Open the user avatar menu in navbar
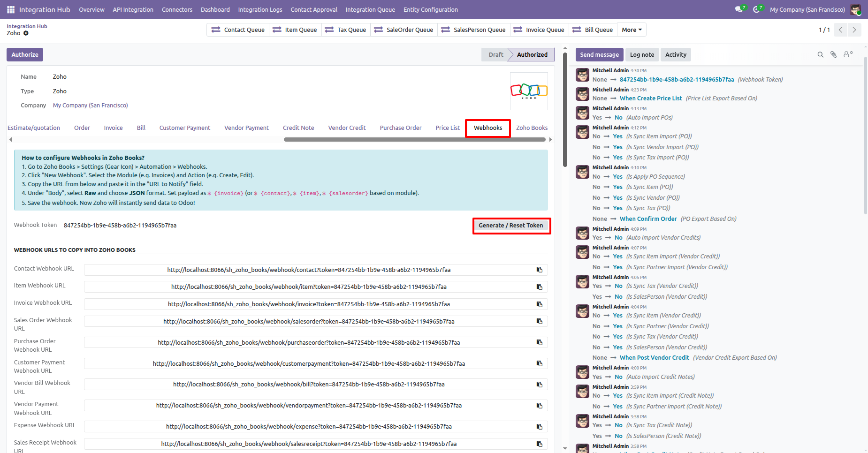The width and height of the screenshot is (868, 453). [x=855, y=9]
